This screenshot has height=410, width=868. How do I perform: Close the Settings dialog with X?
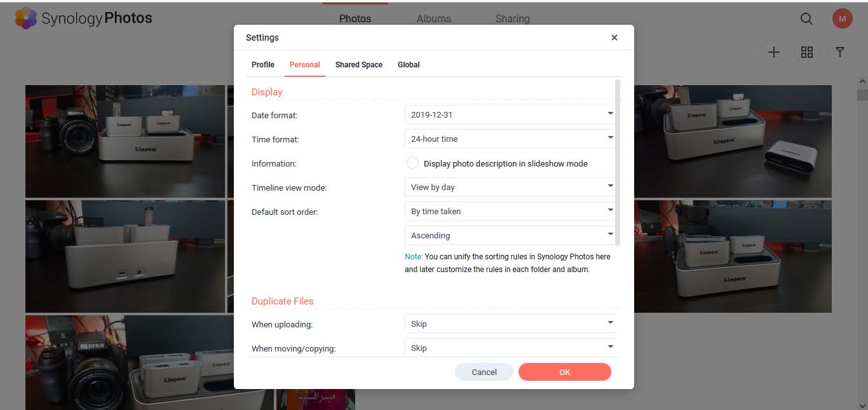pyautogui.click(x=614, y=38)
